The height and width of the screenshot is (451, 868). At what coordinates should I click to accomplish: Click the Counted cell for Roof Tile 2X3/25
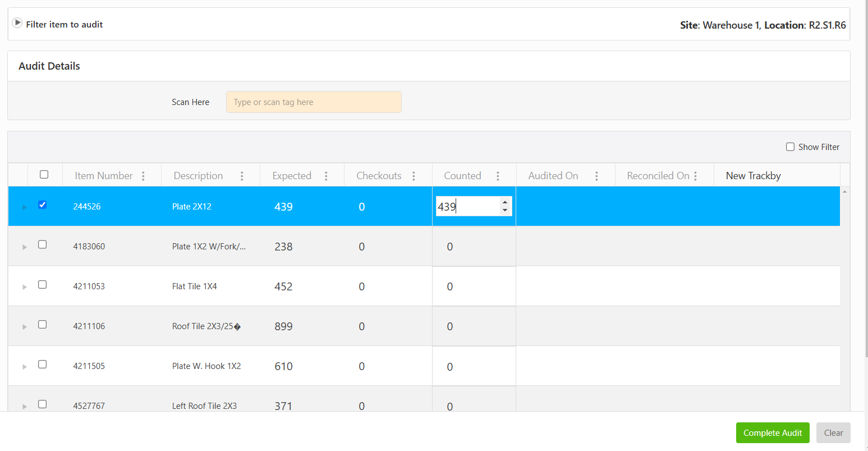[474, 326]
